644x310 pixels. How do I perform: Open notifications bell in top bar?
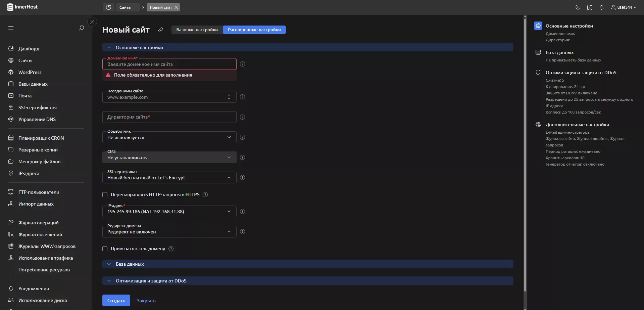(601, 7)
